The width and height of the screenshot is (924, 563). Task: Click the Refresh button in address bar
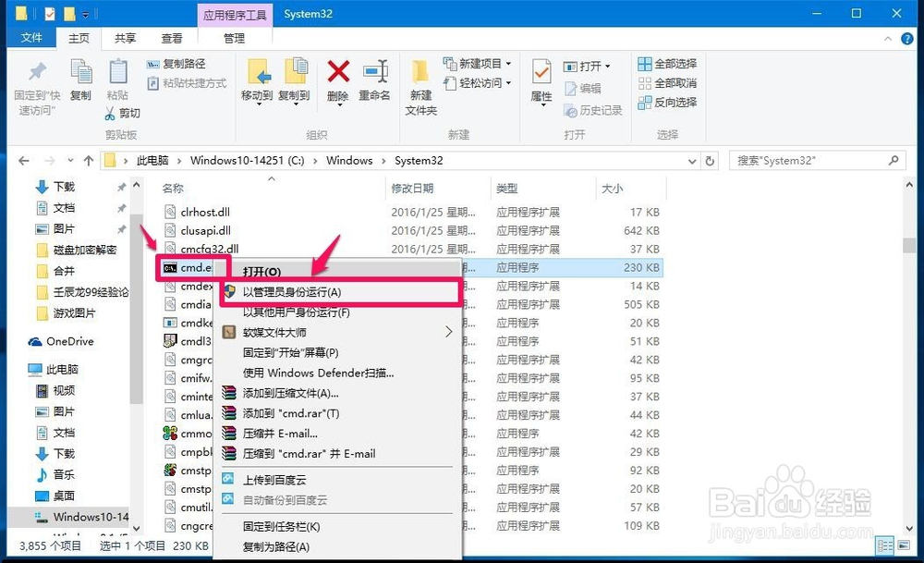(x=710, y=160)
